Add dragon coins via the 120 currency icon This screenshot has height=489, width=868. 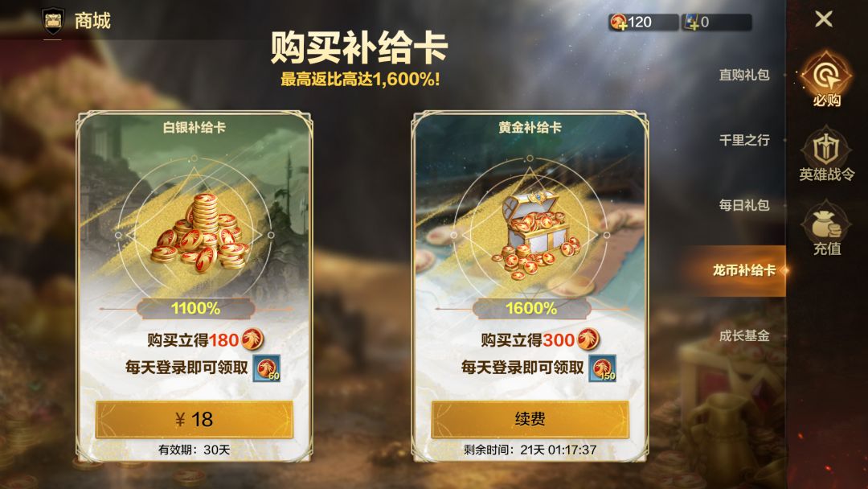[x=618, y=23]
